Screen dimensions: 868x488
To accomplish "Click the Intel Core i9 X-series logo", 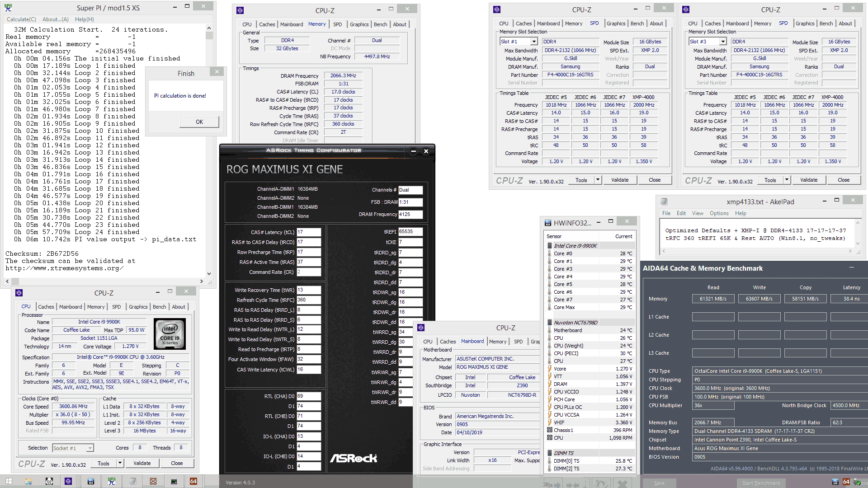I will pyautogui.click(x=170, y=334).
